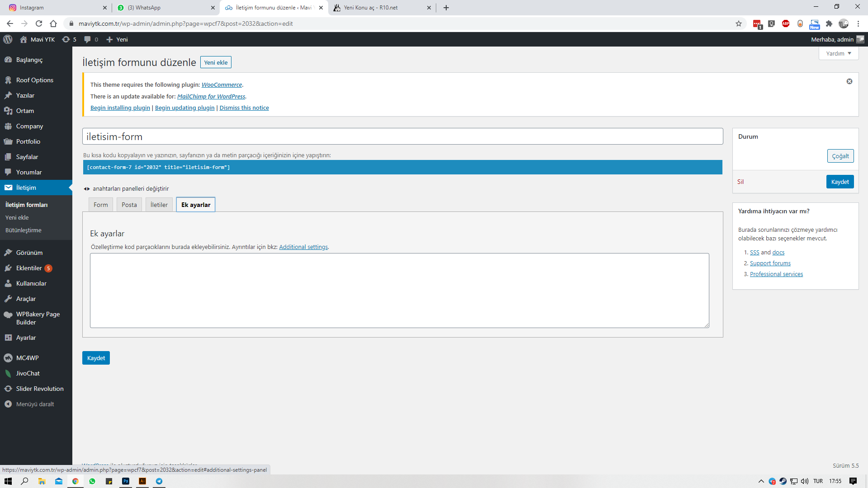Click Yeni ekle button beside page title
Screen dimensions: 868x488
[x=216, y=62]
